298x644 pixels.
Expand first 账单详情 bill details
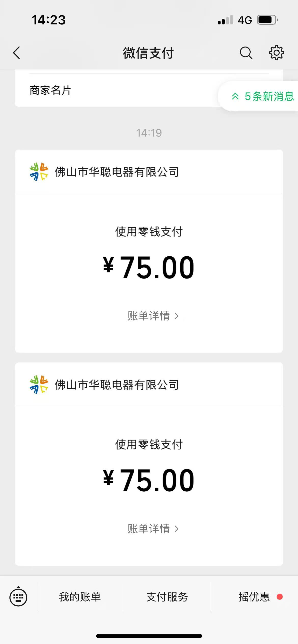(153, 316)
